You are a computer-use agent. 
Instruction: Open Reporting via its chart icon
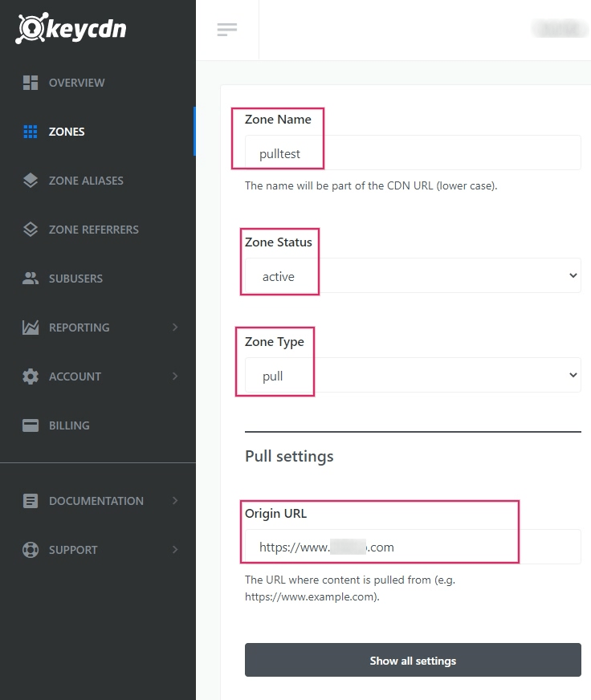pyautogui.click(x=31, y=327)
